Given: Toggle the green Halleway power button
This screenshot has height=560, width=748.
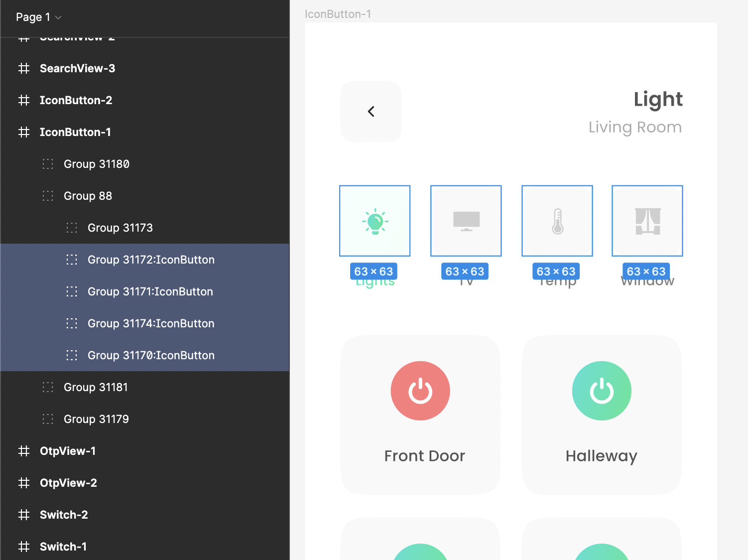Looking at the screenshot, I should [602, 391].
